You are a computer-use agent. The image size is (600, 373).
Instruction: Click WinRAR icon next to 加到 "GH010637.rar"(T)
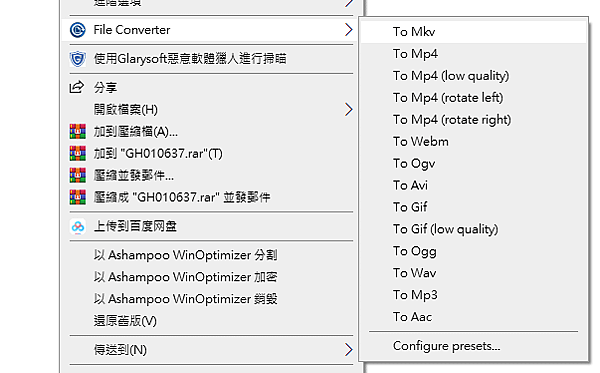coord(78,153)
